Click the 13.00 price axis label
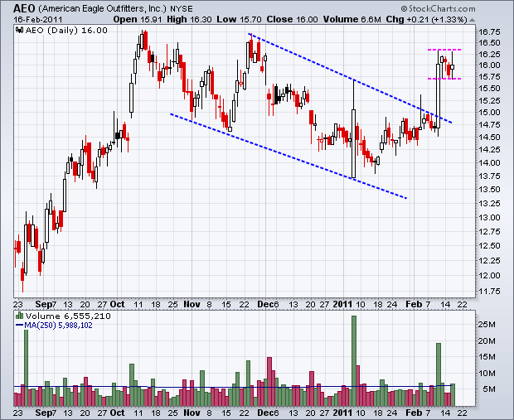This screenshot has height=420, width=514. 489,218
